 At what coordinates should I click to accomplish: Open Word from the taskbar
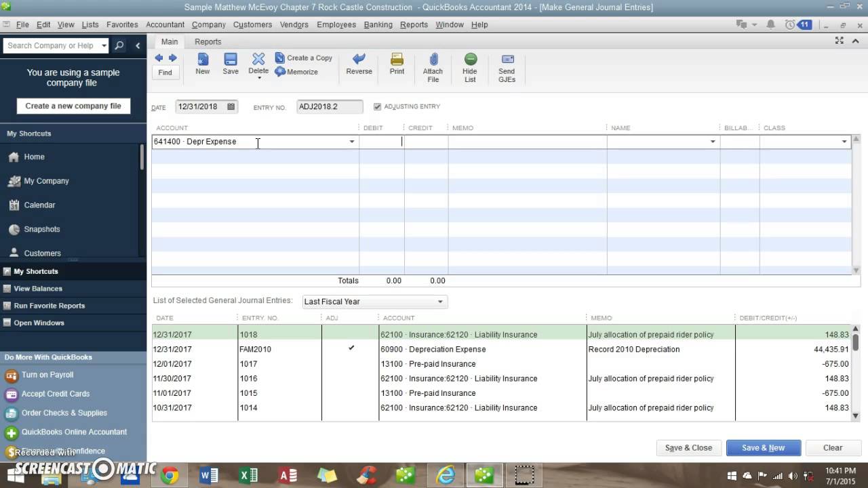210,476
